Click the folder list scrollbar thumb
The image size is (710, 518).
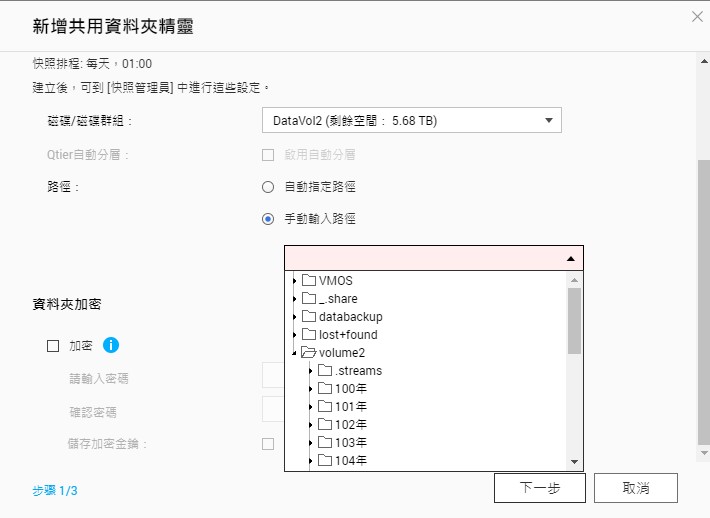tap(574, 321)
